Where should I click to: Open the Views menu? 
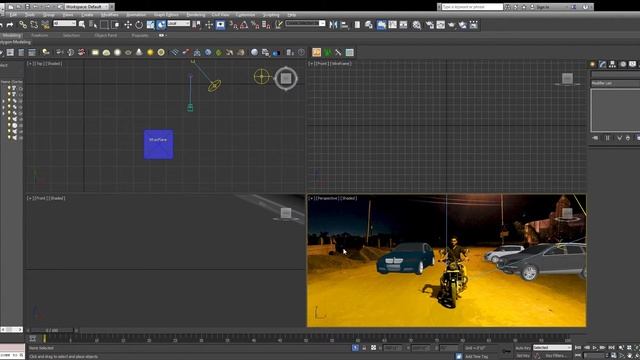68,15
